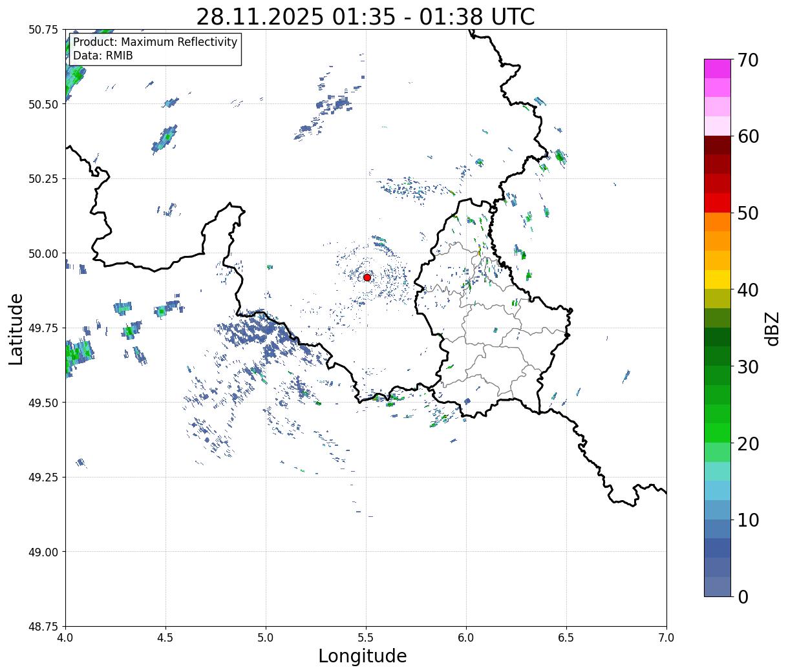Screen dimensions: 788x672
Task: Click the orange colorbar swatch just below 50
Action: point(717,222)
